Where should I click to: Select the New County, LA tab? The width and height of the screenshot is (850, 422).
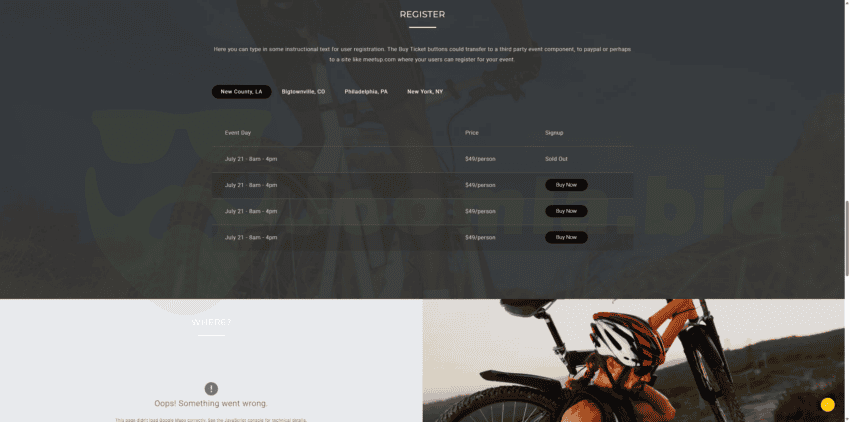pyautogui.click(x=241, y=92)
